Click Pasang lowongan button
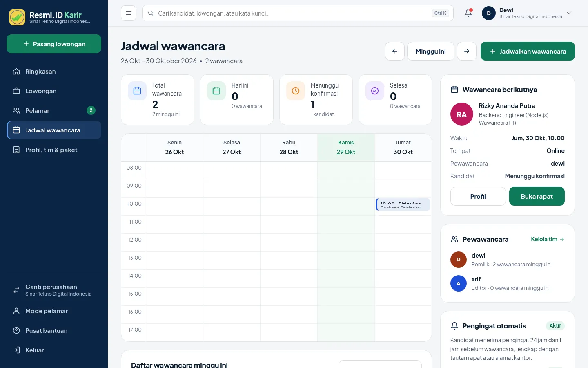Screen dimensions: 588x368 pyautogui.click(x=54, y=44)
